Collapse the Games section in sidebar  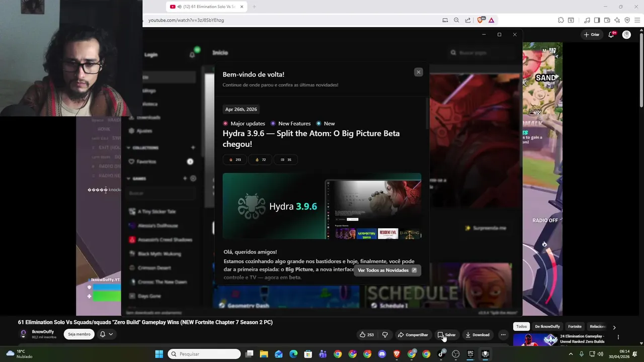[x=129, y=178]
